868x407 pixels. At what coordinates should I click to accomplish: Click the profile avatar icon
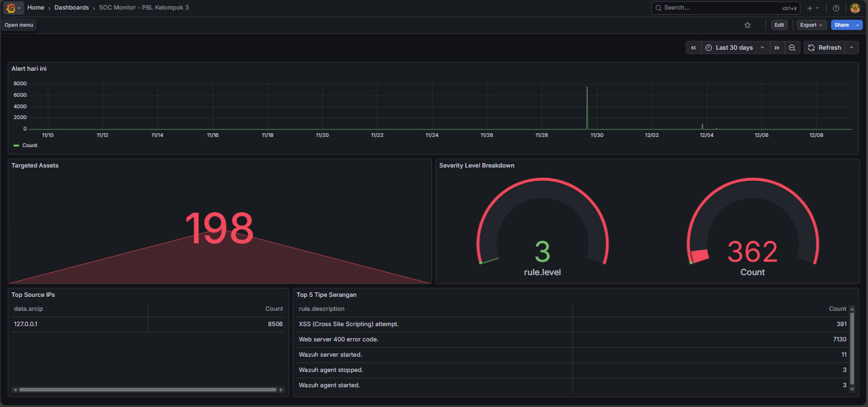point(855,8)
